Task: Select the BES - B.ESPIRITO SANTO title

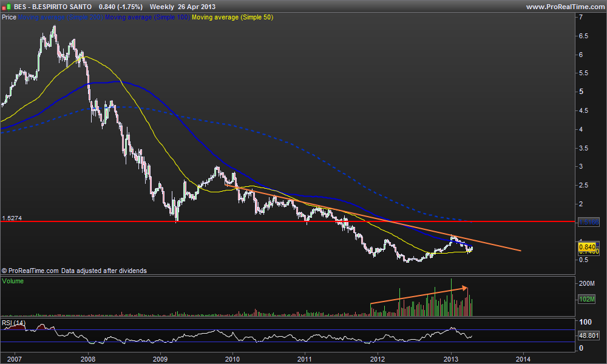Action: (x=53, y=7)
